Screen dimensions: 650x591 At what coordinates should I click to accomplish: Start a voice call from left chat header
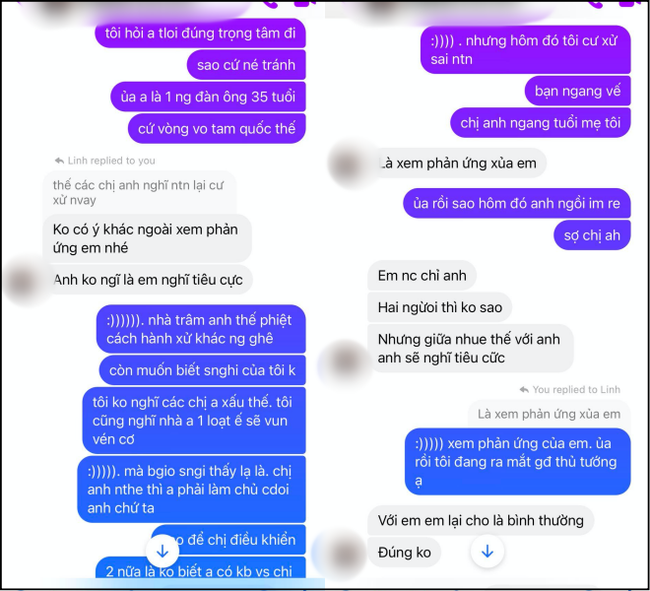coord(270,4)
